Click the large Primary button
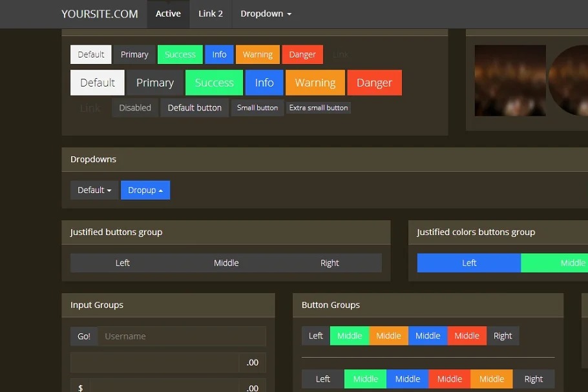Screen dimensions: 588x392 tap(155, 83)
